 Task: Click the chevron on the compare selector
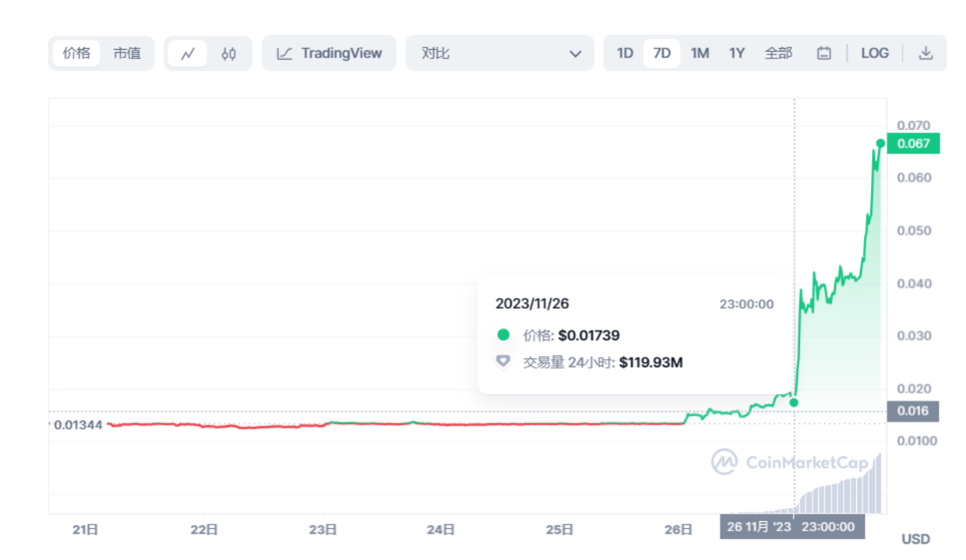[575, 54]
